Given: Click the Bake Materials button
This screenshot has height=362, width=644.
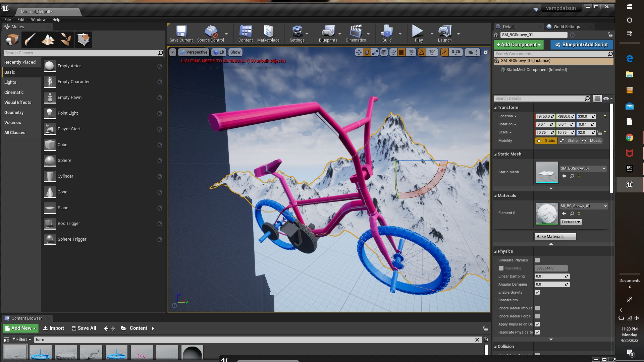Looking at the screenshot, I should coord(555,237).
